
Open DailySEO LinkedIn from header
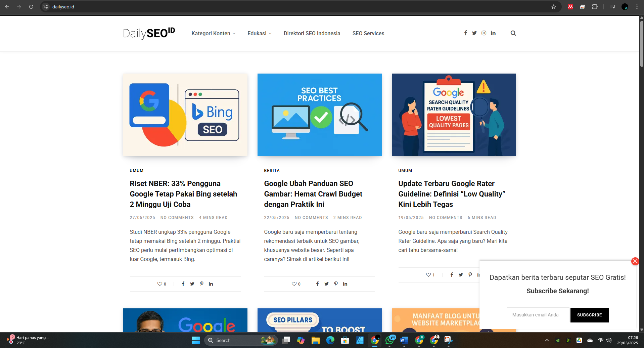pyautogui.click(x=493, y=33)
